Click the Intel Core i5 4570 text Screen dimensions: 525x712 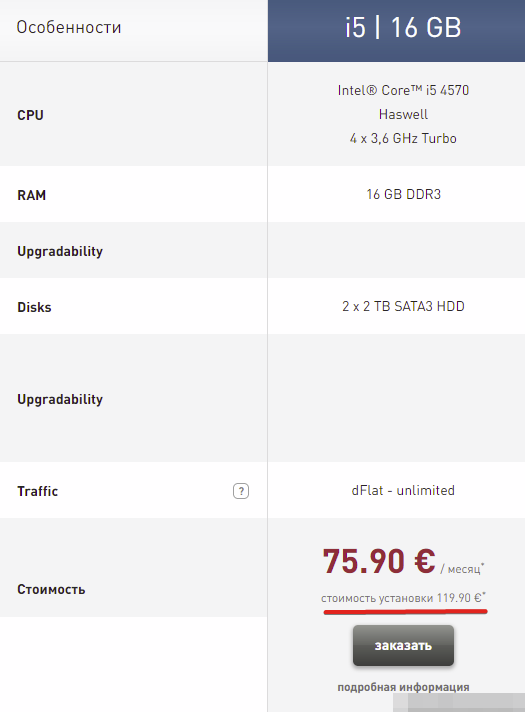tap(403, 90)
